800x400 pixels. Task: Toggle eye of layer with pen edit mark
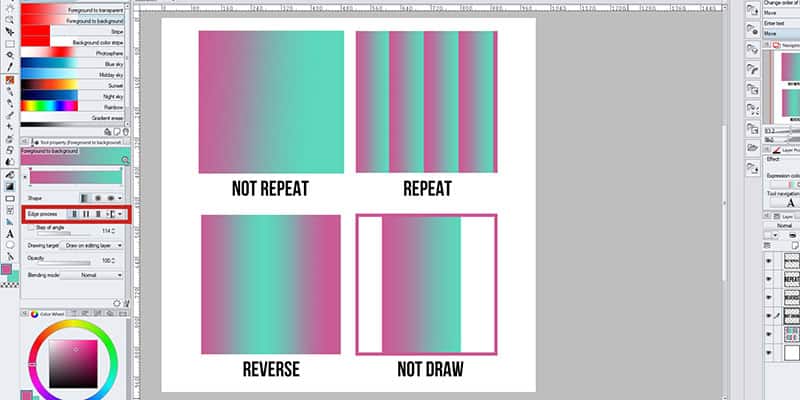point(769,316)
